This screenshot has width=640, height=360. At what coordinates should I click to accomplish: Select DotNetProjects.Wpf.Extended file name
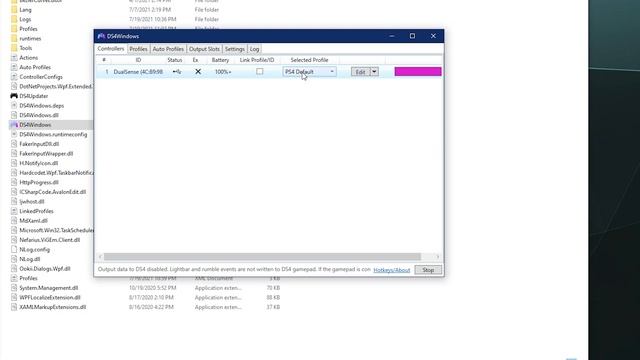tap(56, 87)
